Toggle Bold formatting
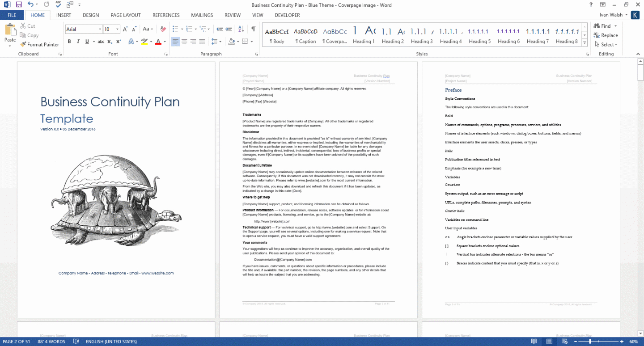 (x=69, y=42)
